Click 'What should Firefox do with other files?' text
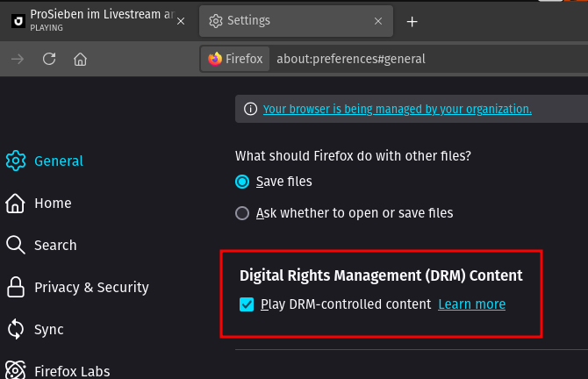 (353, 155)
